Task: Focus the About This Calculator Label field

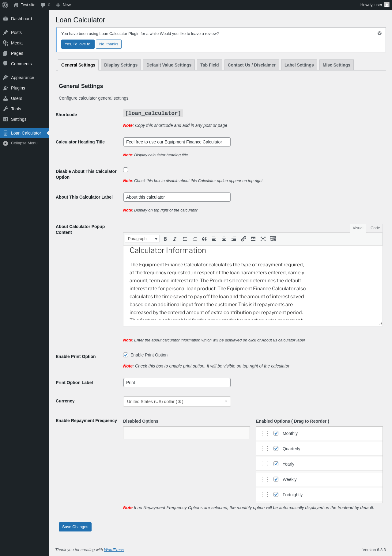Action: pyautogui.click(x=177, y=197)
